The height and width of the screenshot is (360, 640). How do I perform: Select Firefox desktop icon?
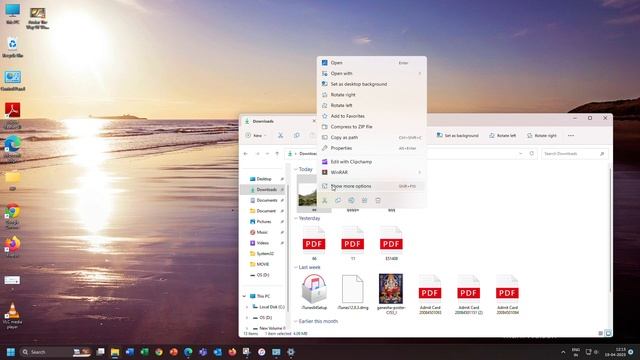tap(12, 247)
